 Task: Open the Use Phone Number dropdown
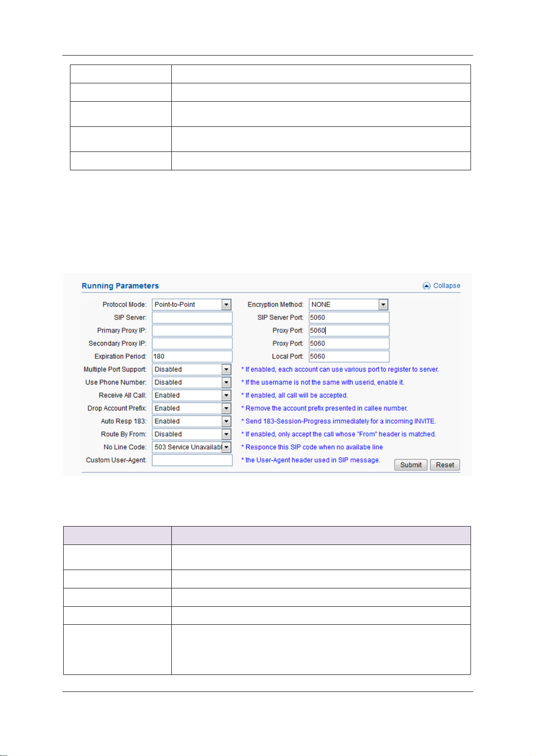(192, 383)
